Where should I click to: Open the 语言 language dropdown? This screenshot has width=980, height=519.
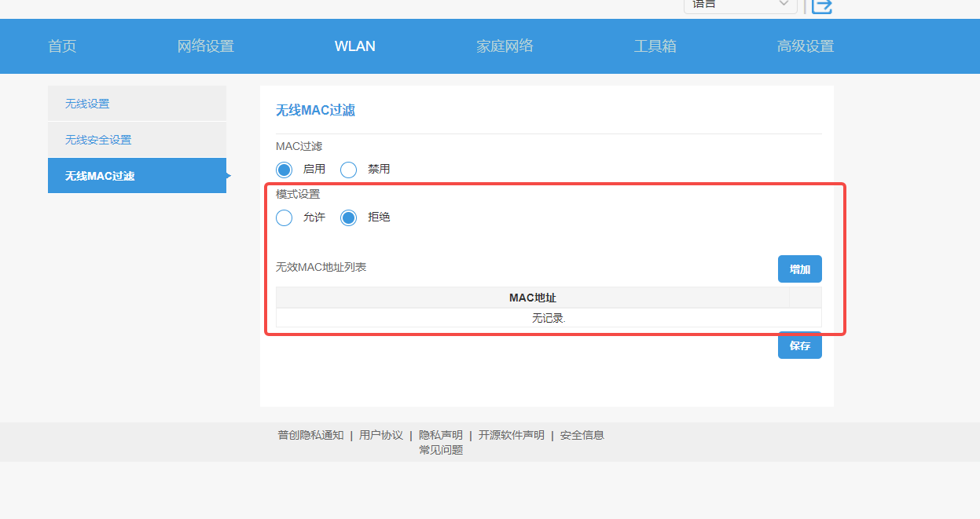740,5
